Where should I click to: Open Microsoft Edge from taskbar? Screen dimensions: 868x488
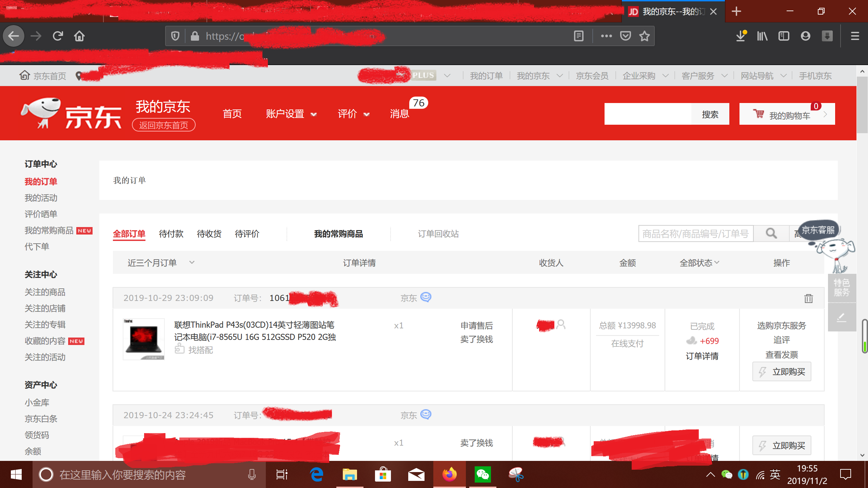(317, 474)
